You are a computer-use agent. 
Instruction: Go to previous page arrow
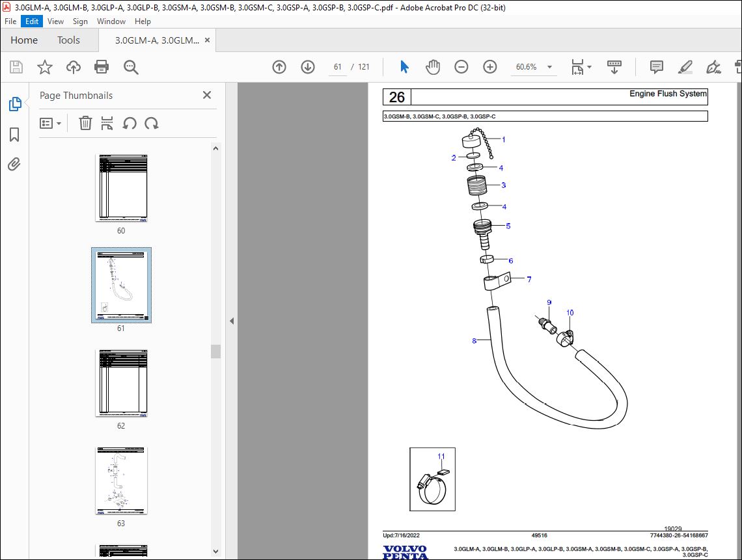click(279, 67)
